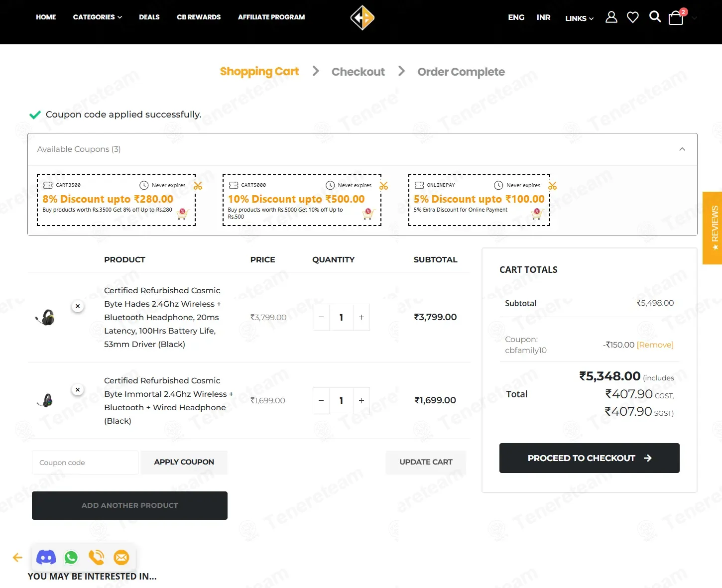This screenshot has height=588, width=722.
Task: Open Links dropdown in header
Action: coord(580,18)
